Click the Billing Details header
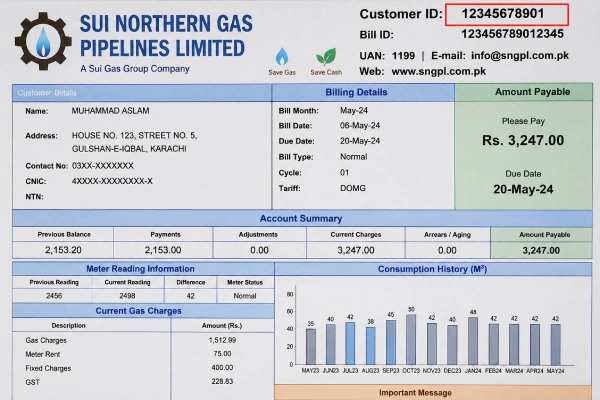Viewport: 600px width, 400px height. click(x=356, y=92)
